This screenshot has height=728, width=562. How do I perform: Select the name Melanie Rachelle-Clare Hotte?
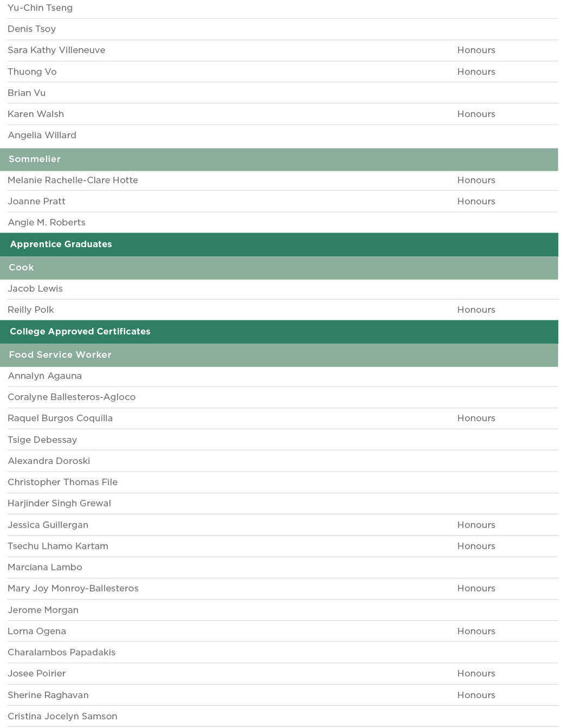click(x=73, y=181)
